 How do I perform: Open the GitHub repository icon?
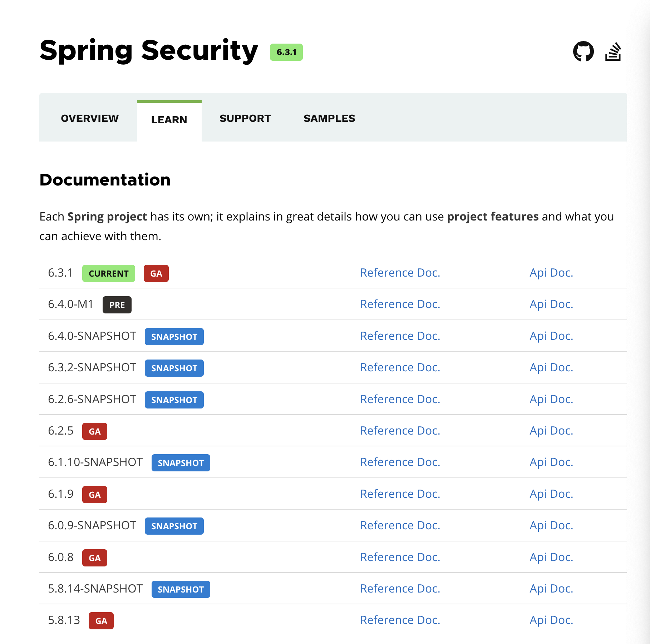click(583, 51)
